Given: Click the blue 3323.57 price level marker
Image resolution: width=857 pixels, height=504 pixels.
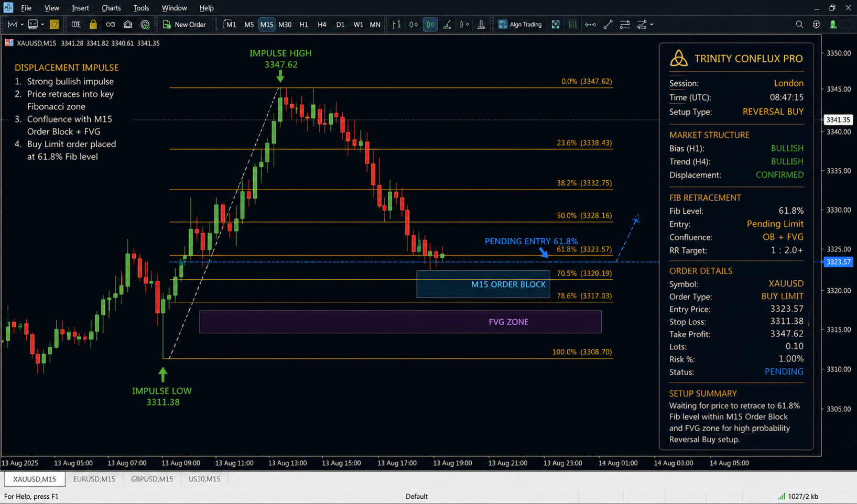Looking at the screenshot, I should click(838, 261).
